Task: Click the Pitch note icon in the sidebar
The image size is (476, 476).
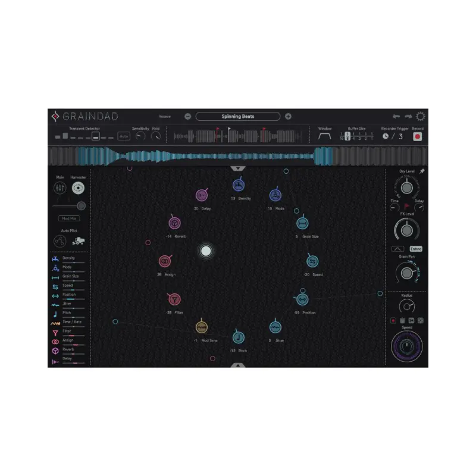Action: 55,314
